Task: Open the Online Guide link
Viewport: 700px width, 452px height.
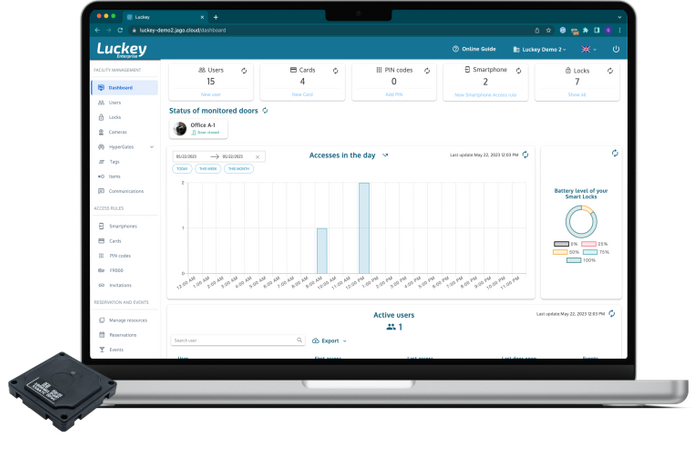Action: tap(474, 49)
